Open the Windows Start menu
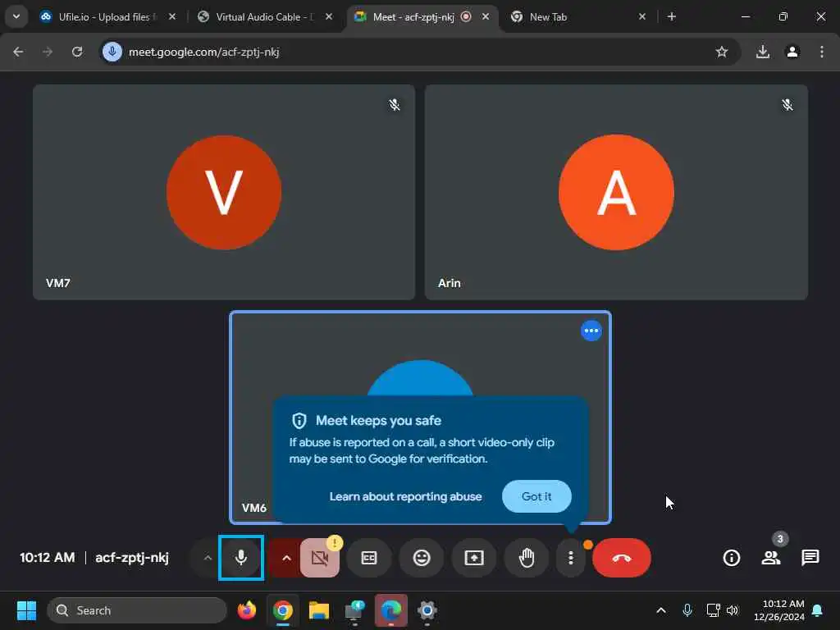 [x=26, y=610]
